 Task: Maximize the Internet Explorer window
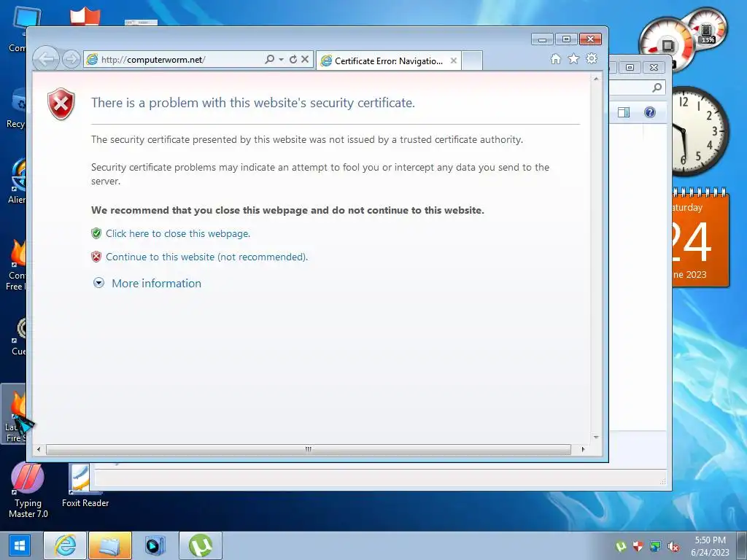click(566, 39)
